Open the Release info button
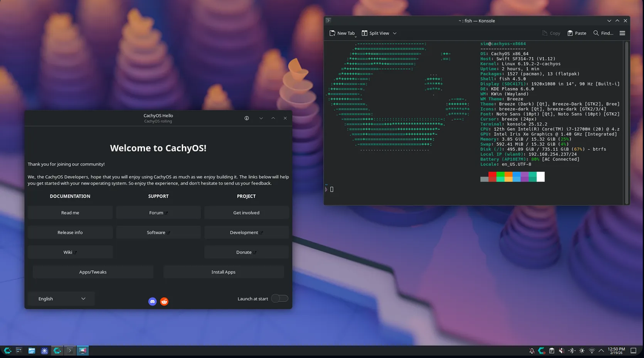 pos(70,232)
